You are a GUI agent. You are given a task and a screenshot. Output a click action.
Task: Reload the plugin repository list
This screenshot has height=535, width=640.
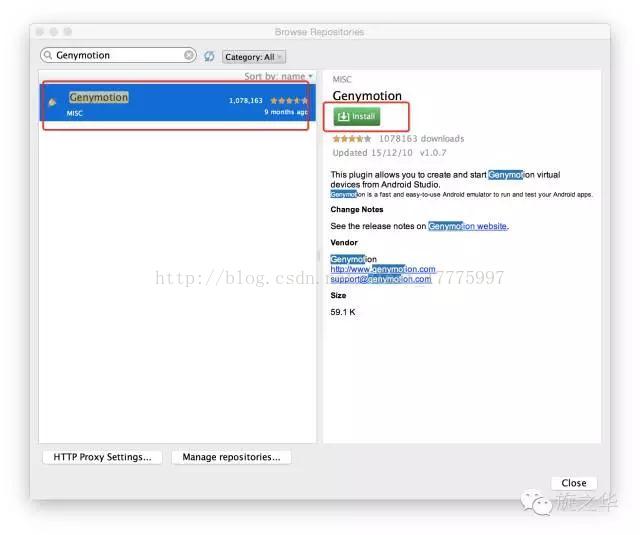point(209,56)
